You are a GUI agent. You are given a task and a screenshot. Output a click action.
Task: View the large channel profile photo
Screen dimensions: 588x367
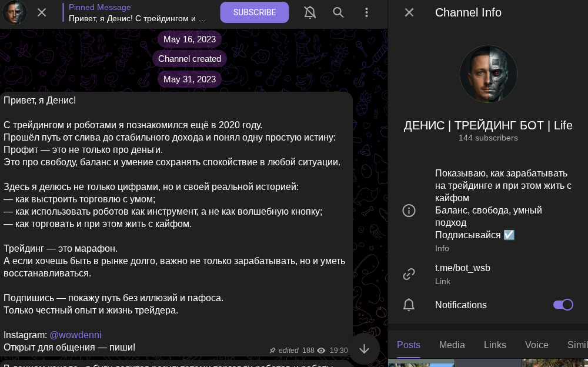point(488,74)
